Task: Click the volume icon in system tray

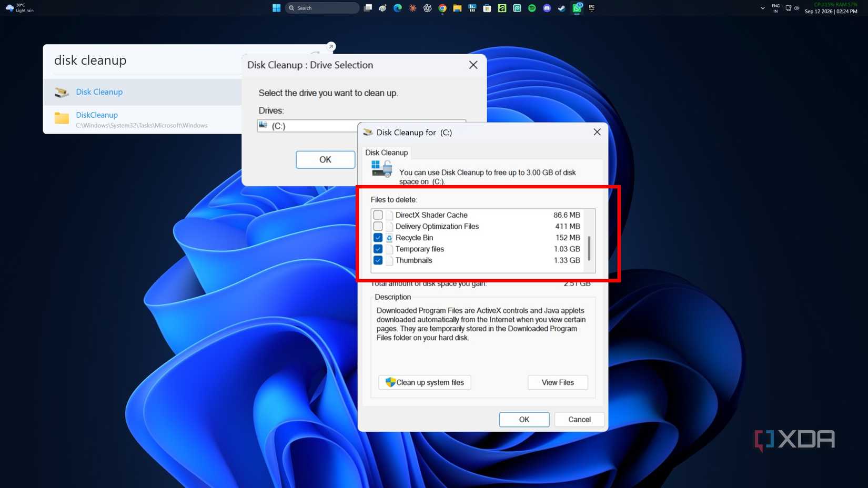Action: click(796, 8)
